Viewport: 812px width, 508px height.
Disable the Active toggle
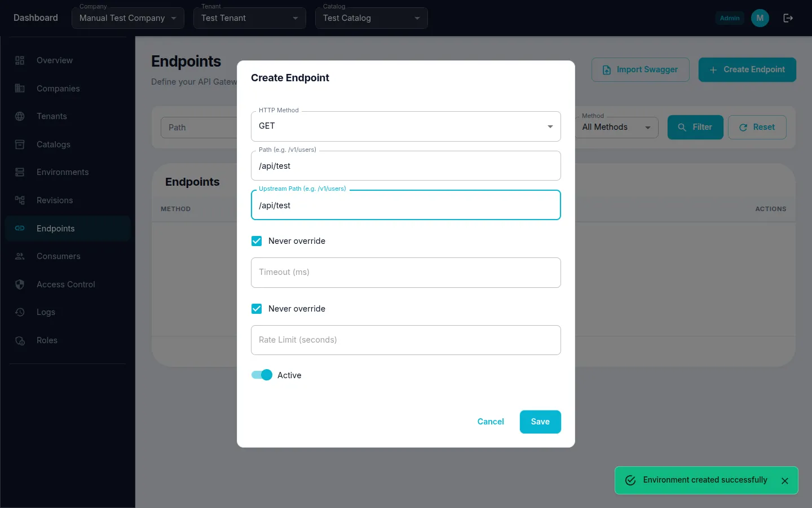coord(262,375)
